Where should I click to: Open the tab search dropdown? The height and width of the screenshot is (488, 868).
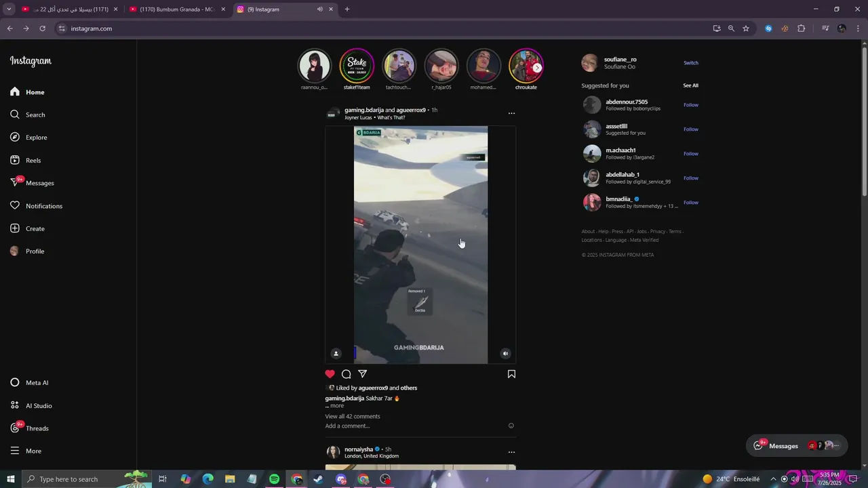[9, 9]
